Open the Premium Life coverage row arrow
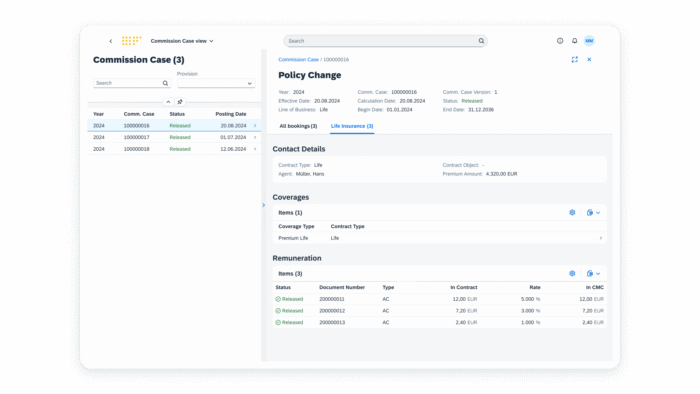700x394 pixels. 601,238
